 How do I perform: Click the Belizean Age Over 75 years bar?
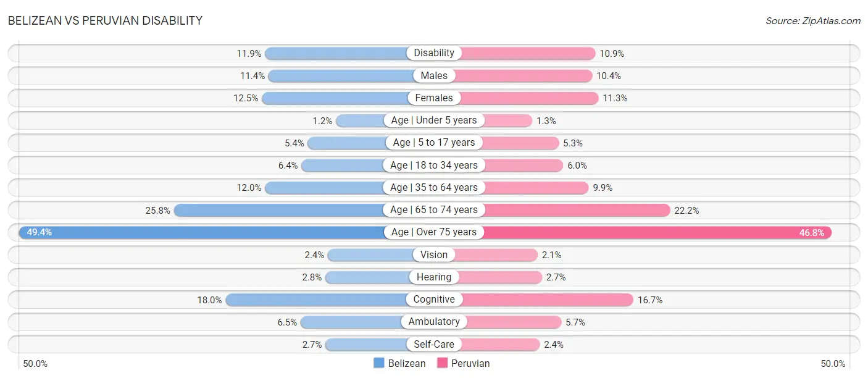click(x=227, y=232)
